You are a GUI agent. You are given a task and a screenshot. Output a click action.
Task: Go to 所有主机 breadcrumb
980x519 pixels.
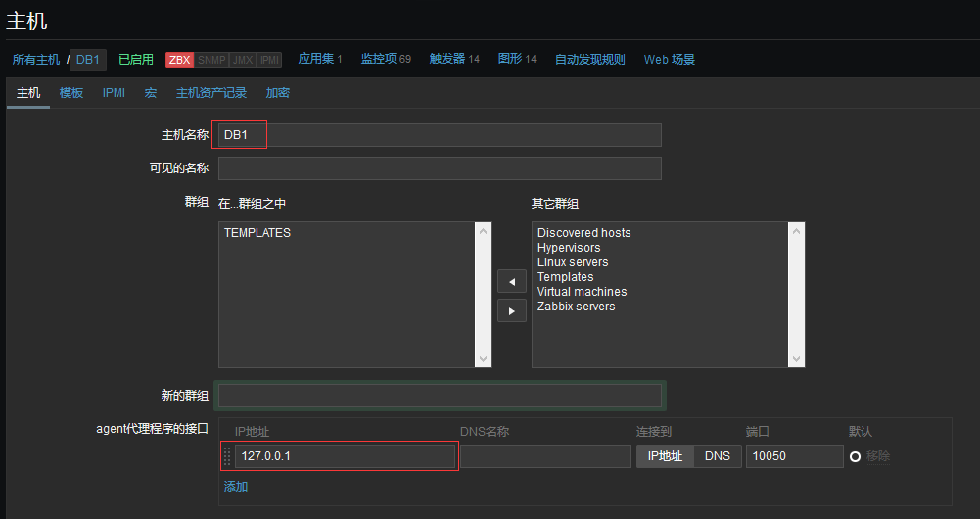[36, 60]
